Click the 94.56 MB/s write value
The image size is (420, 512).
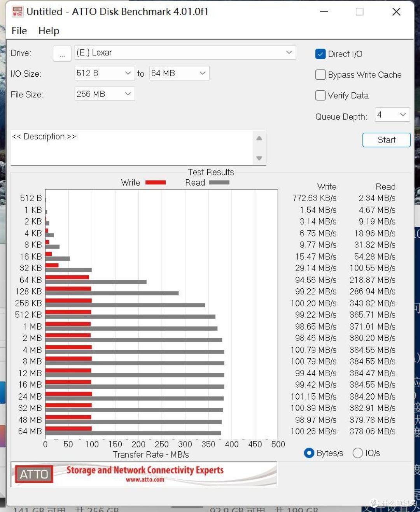click(x=315, y=280)
